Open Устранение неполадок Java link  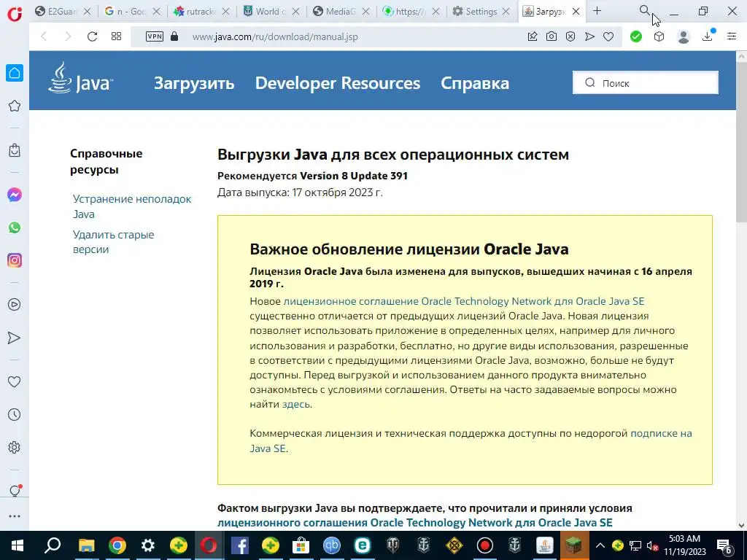tap(132, 206)
